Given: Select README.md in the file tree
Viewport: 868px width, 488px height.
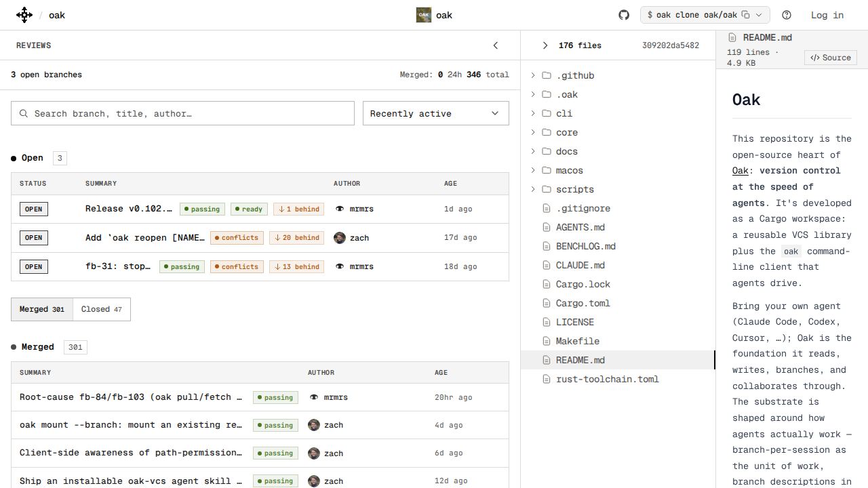Looking at the screenshot, I should coord(618,360).
